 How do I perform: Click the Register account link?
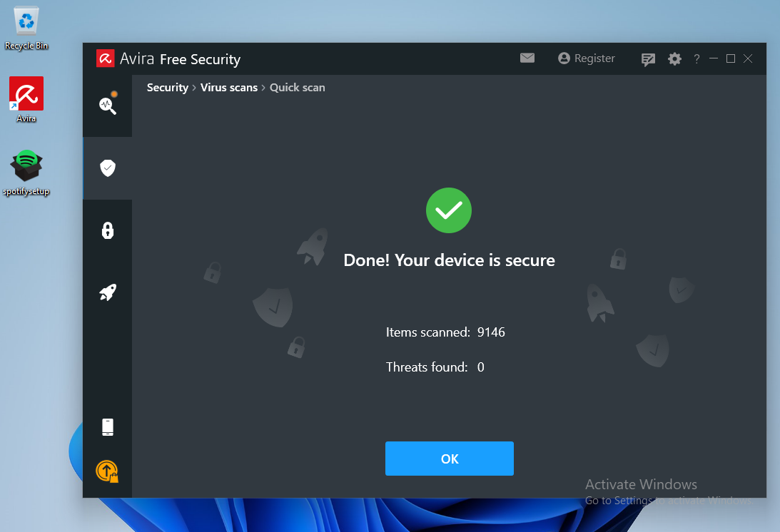(586, 58)
